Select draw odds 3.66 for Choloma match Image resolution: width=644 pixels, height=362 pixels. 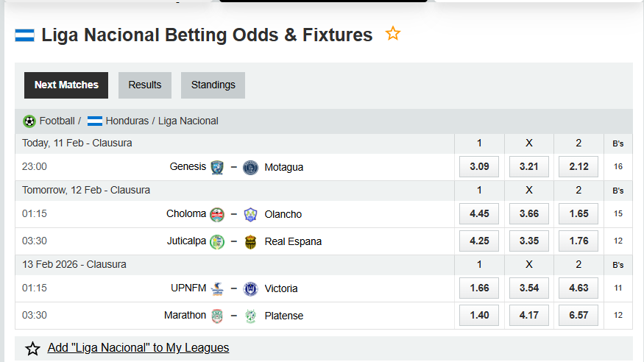tap(528, 214)
